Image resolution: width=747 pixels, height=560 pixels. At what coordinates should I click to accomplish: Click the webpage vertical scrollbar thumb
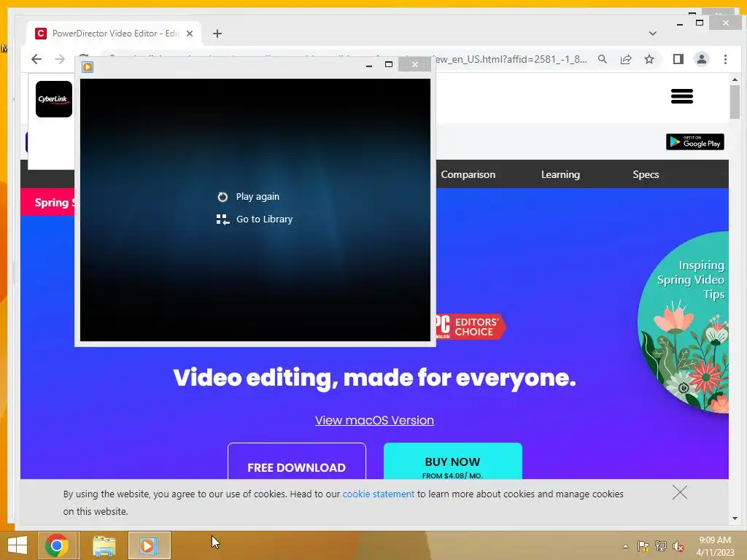point(735,102)
